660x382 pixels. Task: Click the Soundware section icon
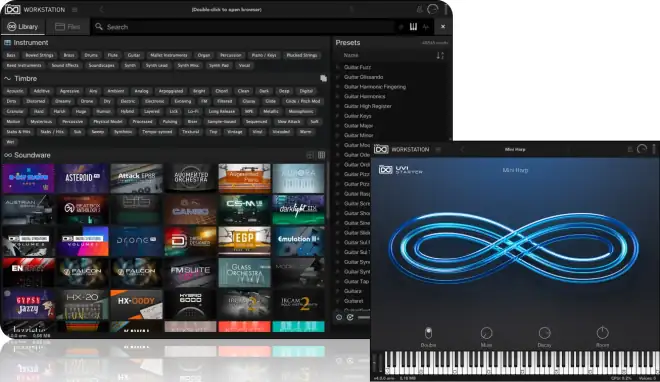coord(8,155)
